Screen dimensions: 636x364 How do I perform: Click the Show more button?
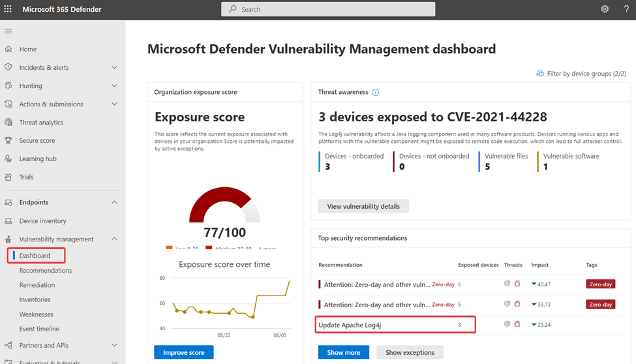coord(344,352)
